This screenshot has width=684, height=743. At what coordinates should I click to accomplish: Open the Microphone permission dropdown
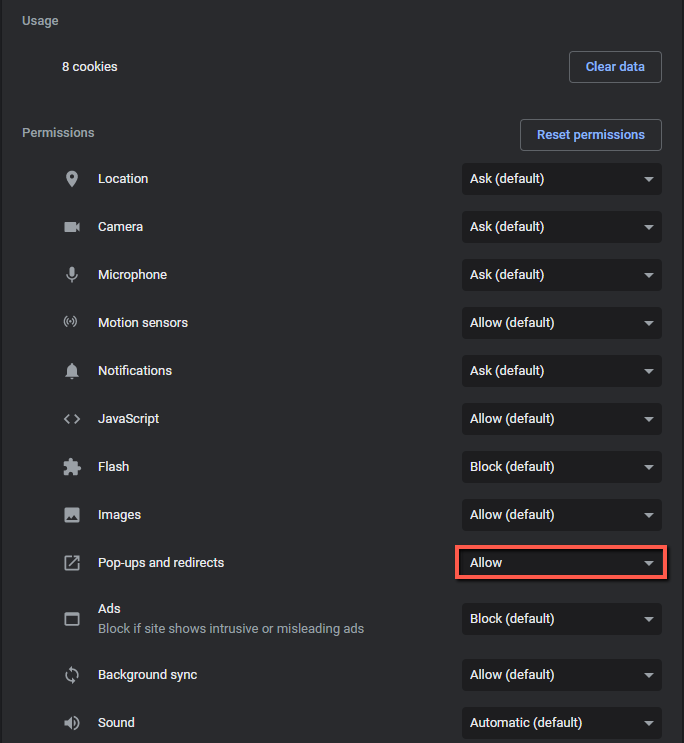tap(562, 275)
